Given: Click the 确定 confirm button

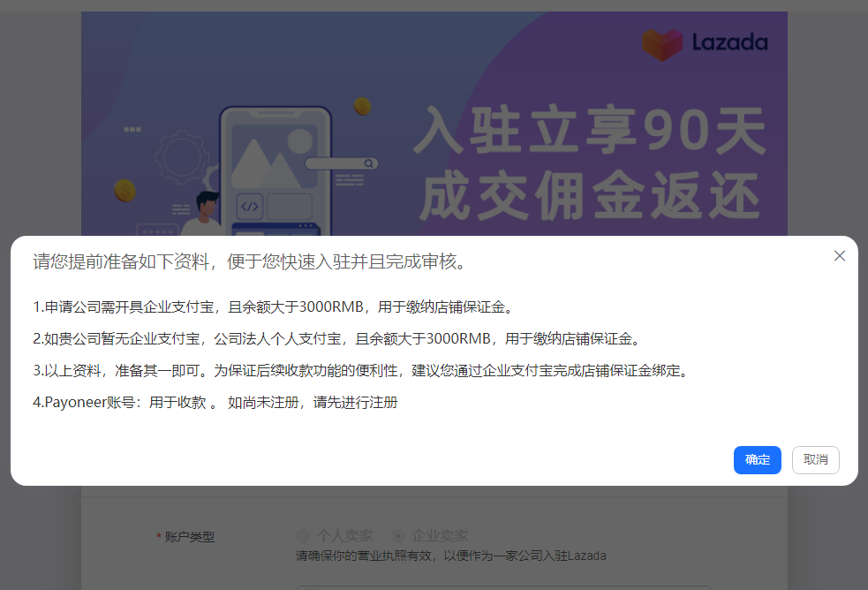Looking at the screenshot, I should pos(757,459).
